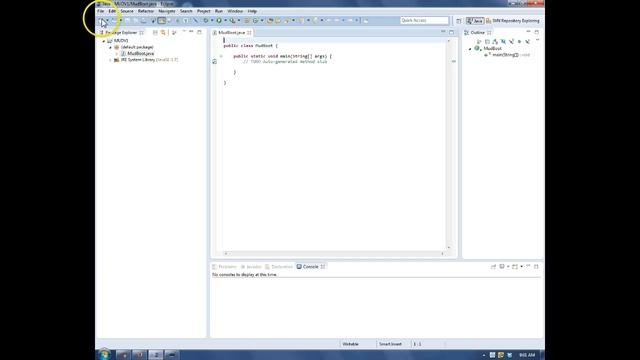Screen dimensions: 640x360
Task: Toggle Link with Editor in Package Explorer
Action: point(163,32)
